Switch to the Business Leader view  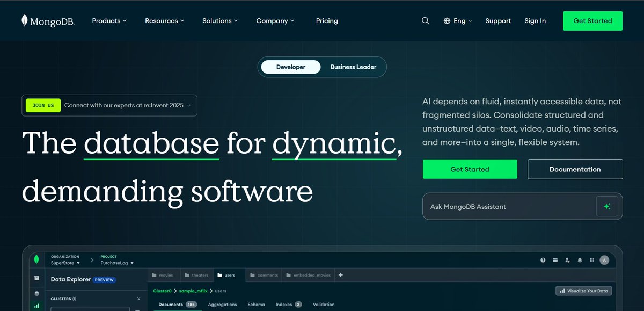(353, 67)
